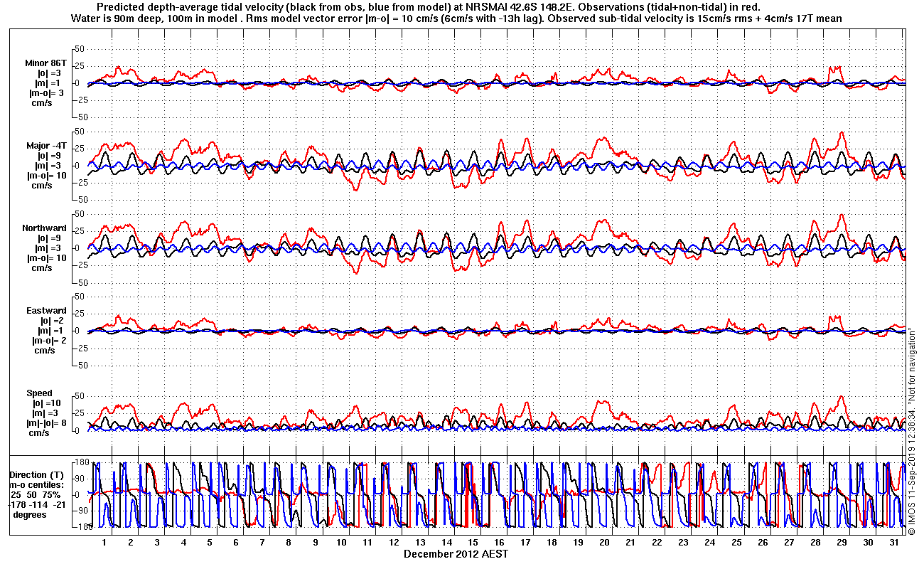The image size is (924, 569).
Task: Click the "degrees" unit label
Action: [30, 514]
